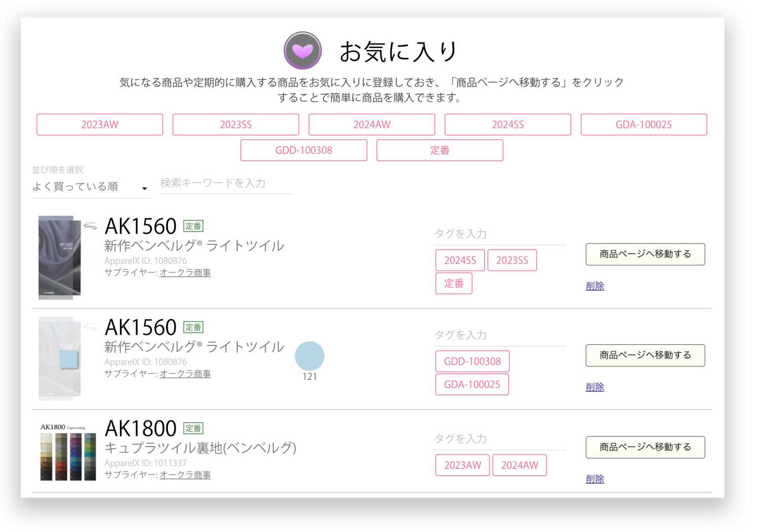This screenshot has height=532, width=759.
Task: Filter by the 2024AW tag at top
Action: (x=371, y=125)
